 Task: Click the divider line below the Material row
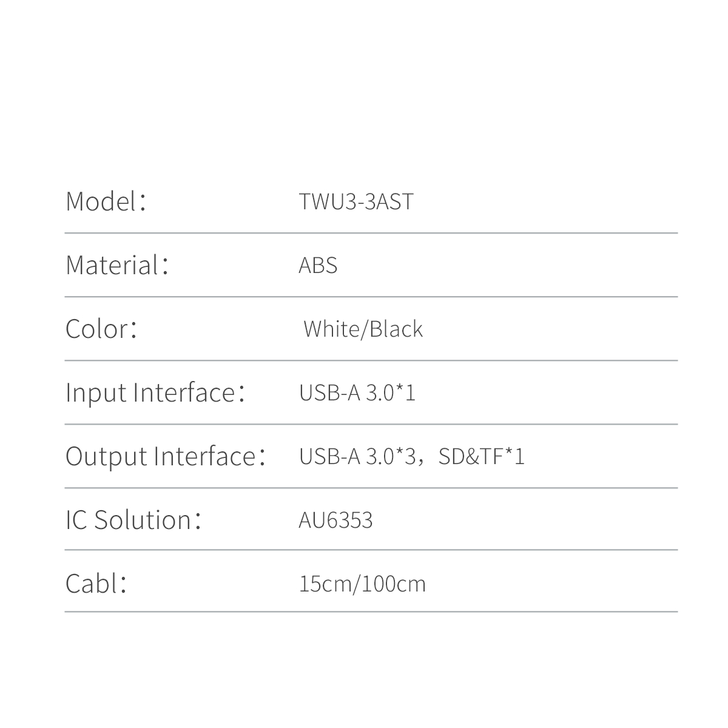coord(371,297)
